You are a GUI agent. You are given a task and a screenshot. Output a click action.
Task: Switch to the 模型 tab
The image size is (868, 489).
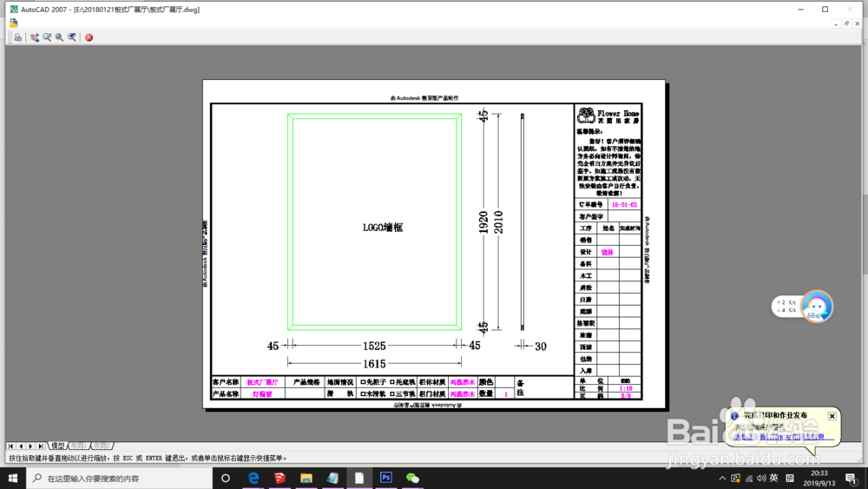[x=57, y=446]
